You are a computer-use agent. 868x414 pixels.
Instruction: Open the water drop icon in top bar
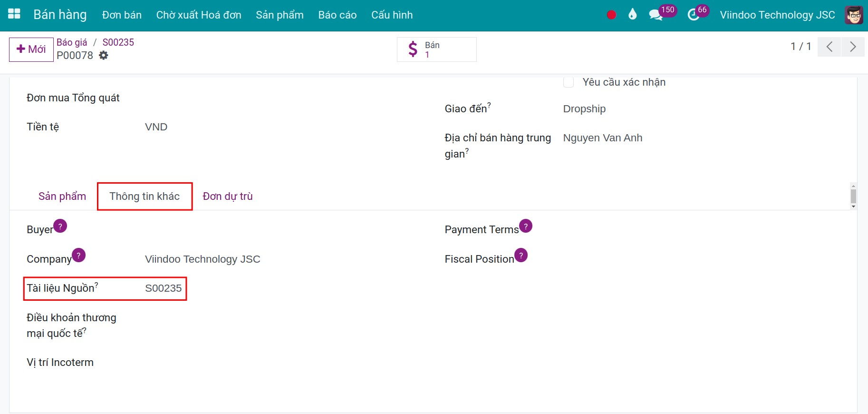(632, 15)
